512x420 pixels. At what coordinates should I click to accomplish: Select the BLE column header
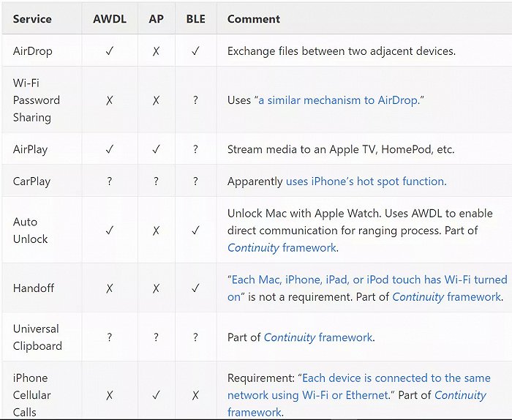coord(195,19)
